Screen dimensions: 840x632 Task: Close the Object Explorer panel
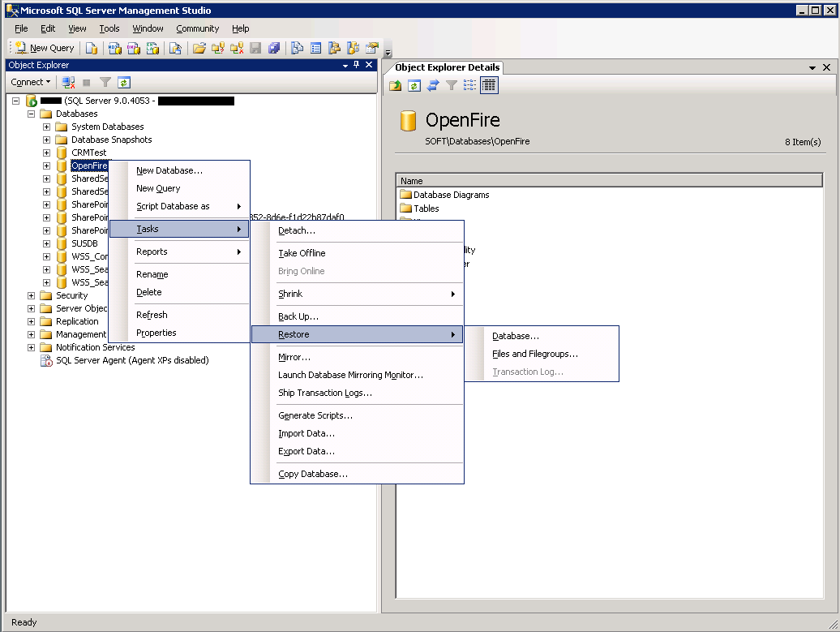coord(369,65)
